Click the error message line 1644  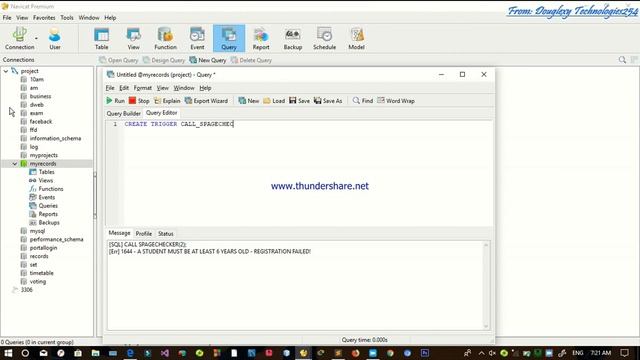click(x=210, y=251)
